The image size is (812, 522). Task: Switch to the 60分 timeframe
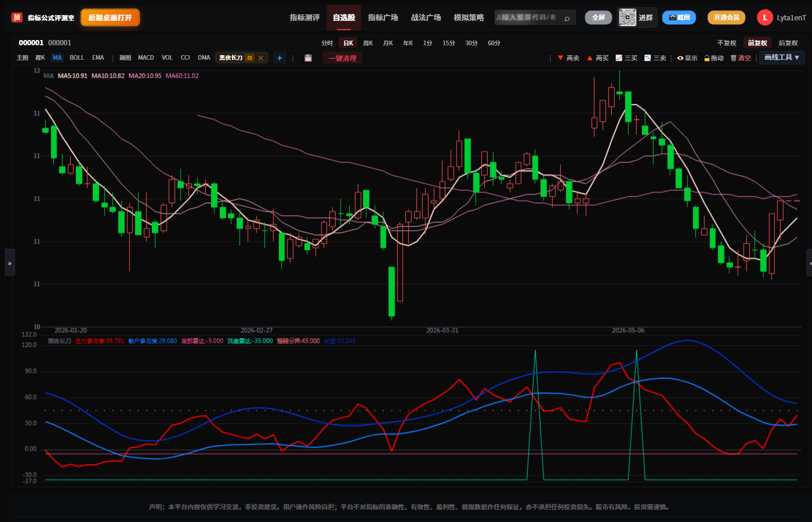point(494,43)
